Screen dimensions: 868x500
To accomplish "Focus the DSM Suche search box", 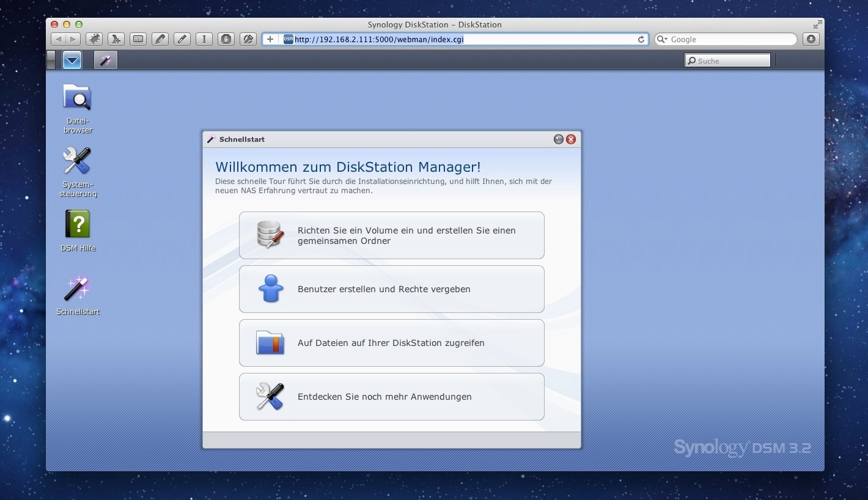I will pyautogui.click(x=727, y=61).
